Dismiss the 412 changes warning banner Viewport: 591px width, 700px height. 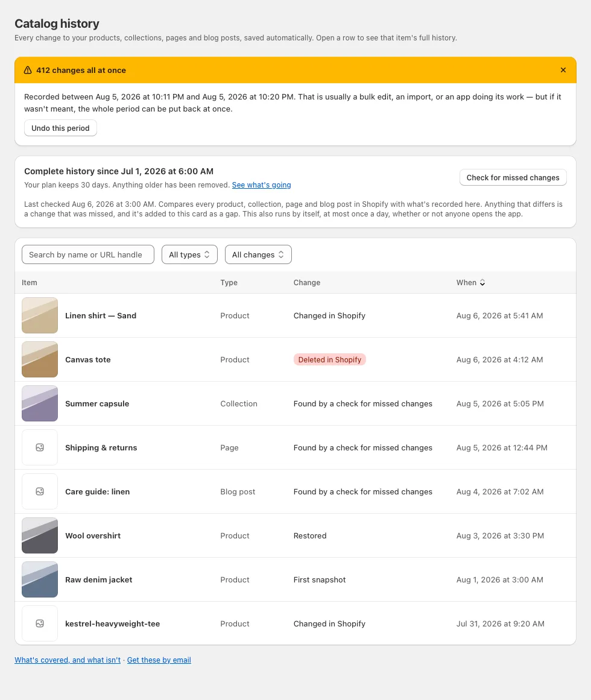(x=563, y=70)
